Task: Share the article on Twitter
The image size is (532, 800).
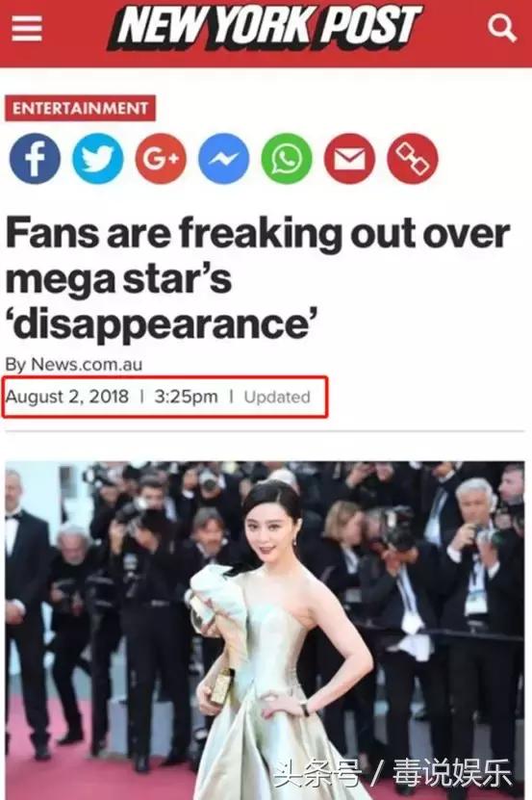Action: click(98, 159)
